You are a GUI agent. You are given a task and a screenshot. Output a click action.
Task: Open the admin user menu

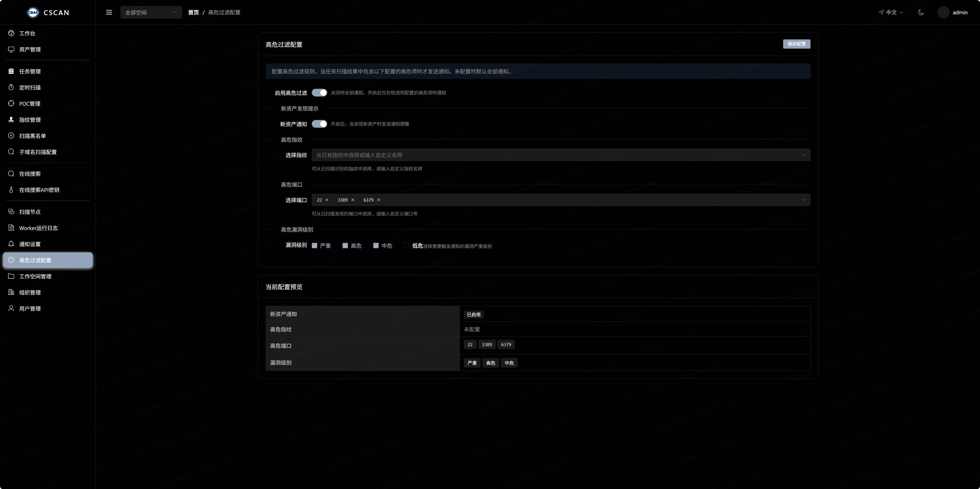click(953, 12)
